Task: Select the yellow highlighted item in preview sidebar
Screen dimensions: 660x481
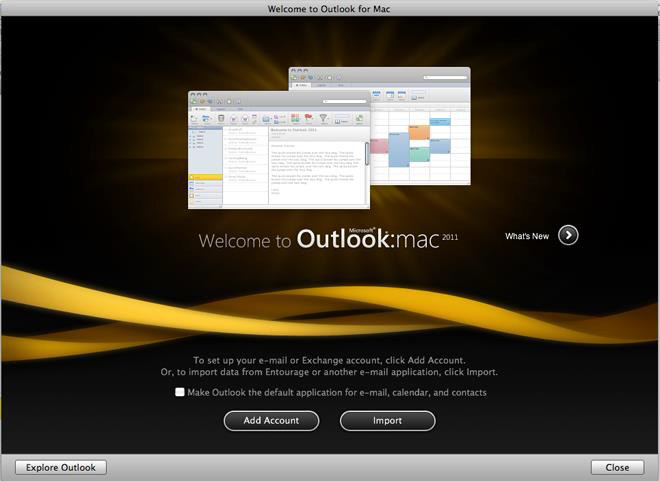Action: pyautogui.click(x=205, y=176)
